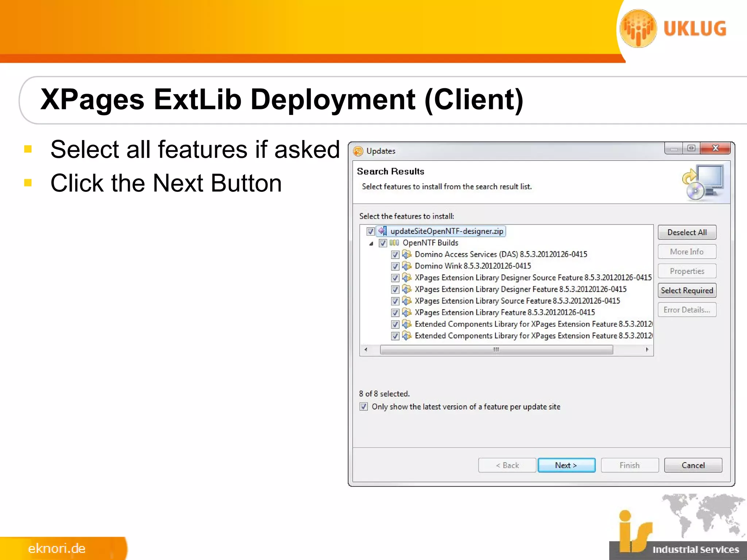Viewport: 747px width, 560px height.
Task: Select the OpenNTF Builds tree item
Action: [430, 243]
